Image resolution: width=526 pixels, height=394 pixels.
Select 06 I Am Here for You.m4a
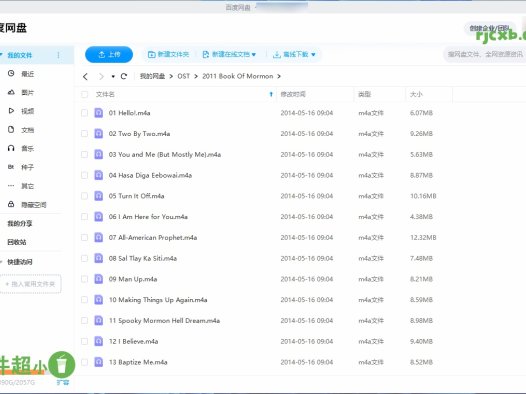tap(148, 217)
